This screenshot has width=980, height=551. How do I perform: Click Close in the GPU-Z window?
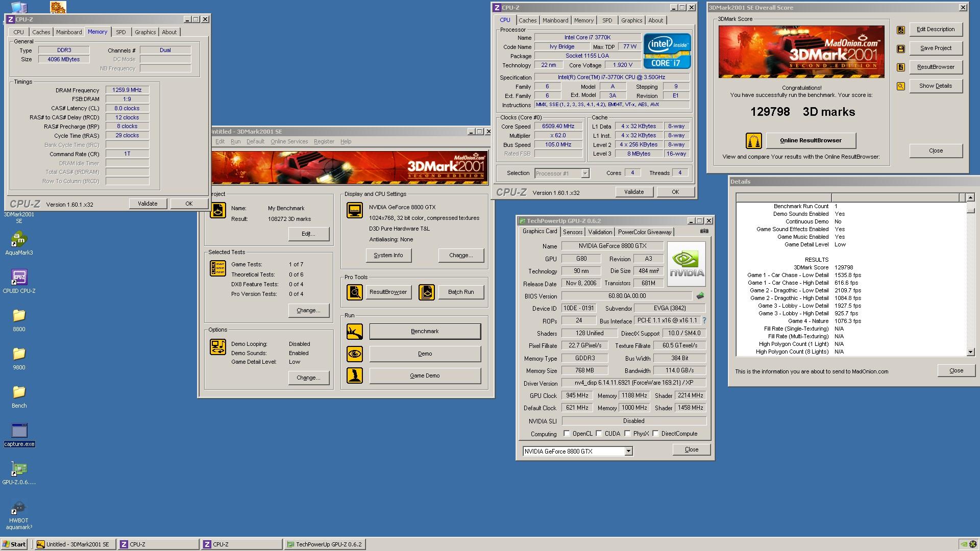click(x=691, y=449)
